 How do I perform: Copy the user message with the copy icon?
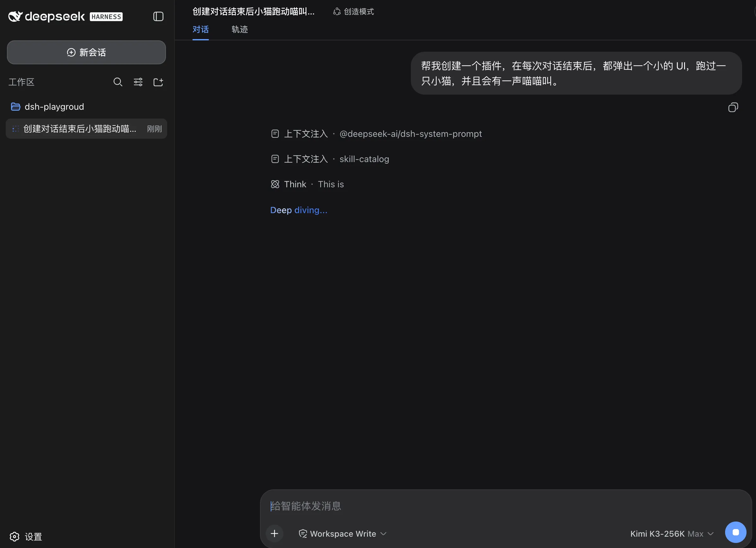pyautogui.click(x=733, y=107)
